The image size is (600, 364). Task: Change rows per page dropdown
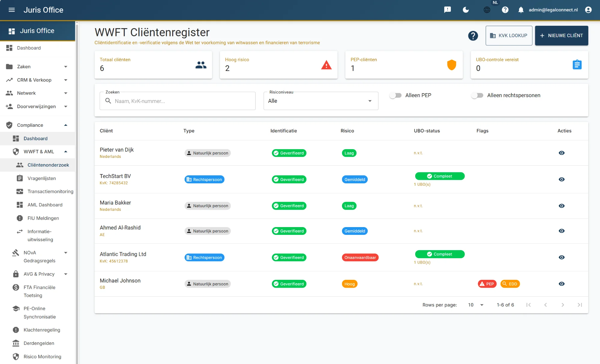tap(476, 305)
